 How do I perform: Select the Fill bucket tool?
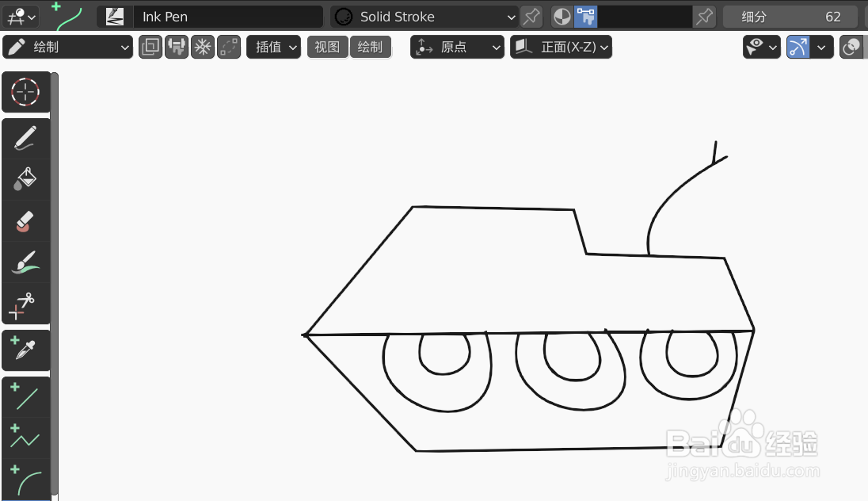25,180
